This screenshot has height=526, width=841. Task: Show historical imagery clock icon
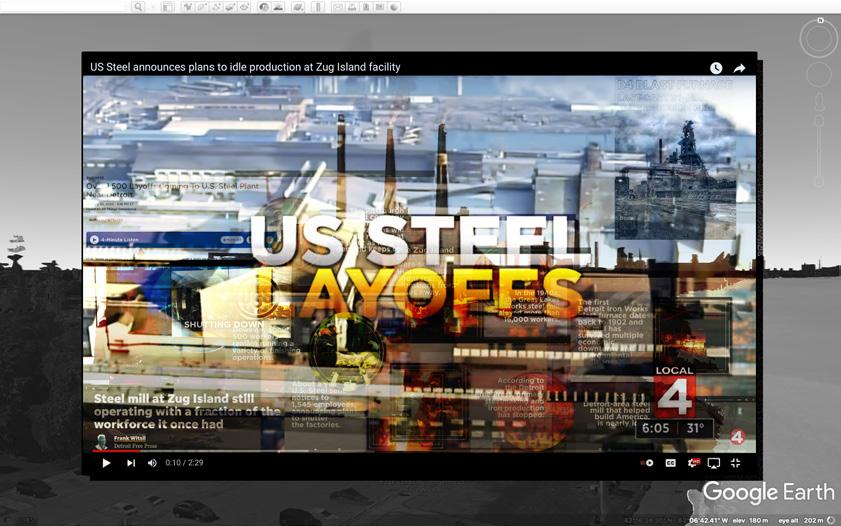tap(264, 7)
